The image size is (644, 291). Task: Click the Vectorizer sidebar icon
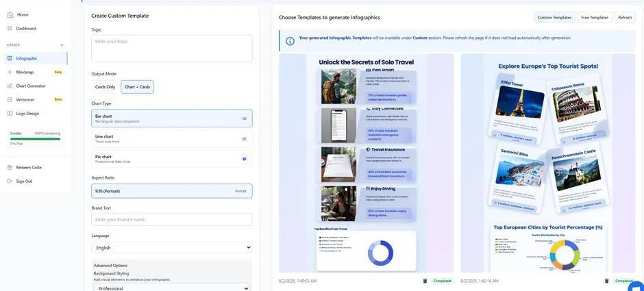coord(10,99)
